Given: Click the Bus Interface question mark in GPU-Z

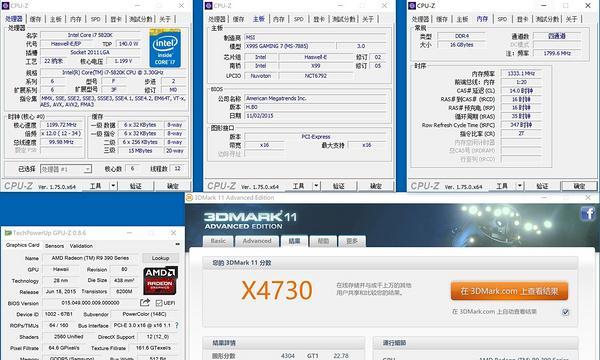Looking at the screenshot, I should pyautogui.click(x=177, y=325).
